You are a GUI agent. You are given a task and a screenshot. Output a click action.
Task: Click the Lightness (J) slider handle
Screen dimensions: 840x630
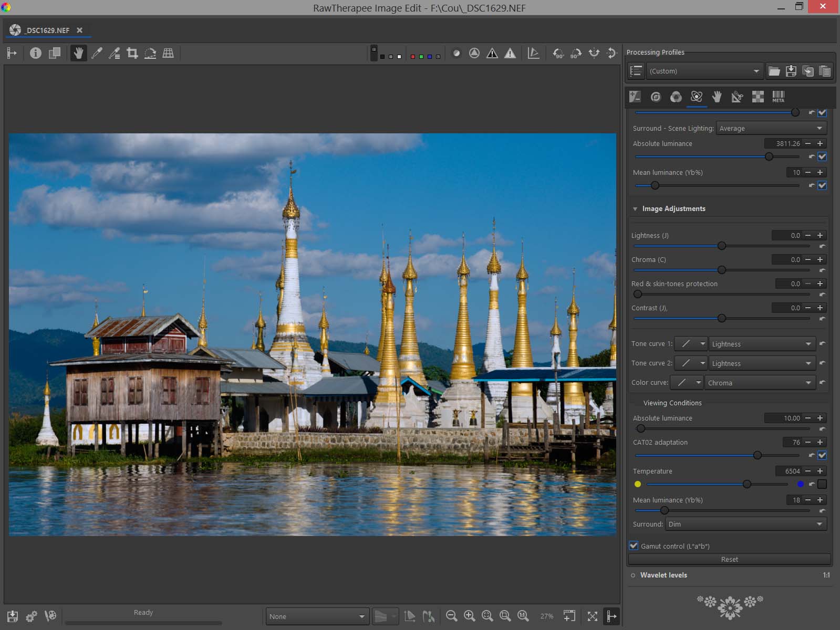click(x=722, y=246)
